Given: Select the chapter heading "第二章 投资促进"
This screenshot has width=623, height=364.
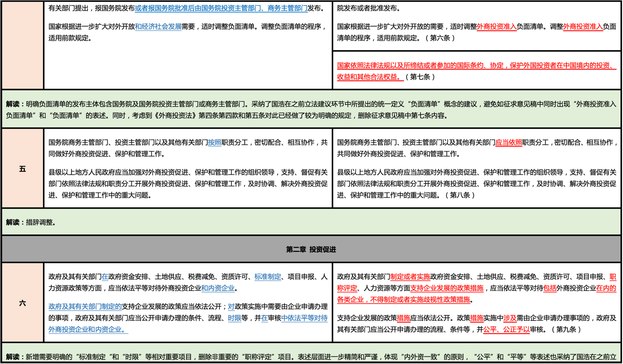Looking at the screenshot, I should [311, 250].
